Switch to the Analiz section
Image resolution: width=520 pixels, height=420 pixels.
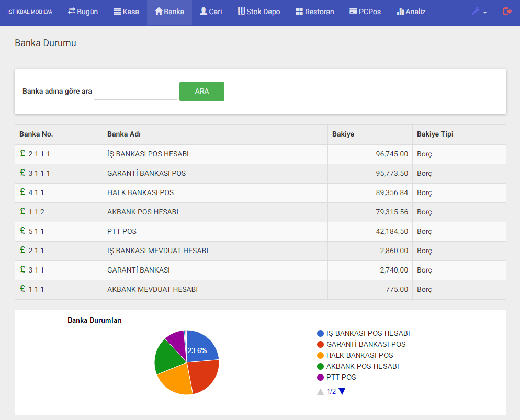click(411, 12)
